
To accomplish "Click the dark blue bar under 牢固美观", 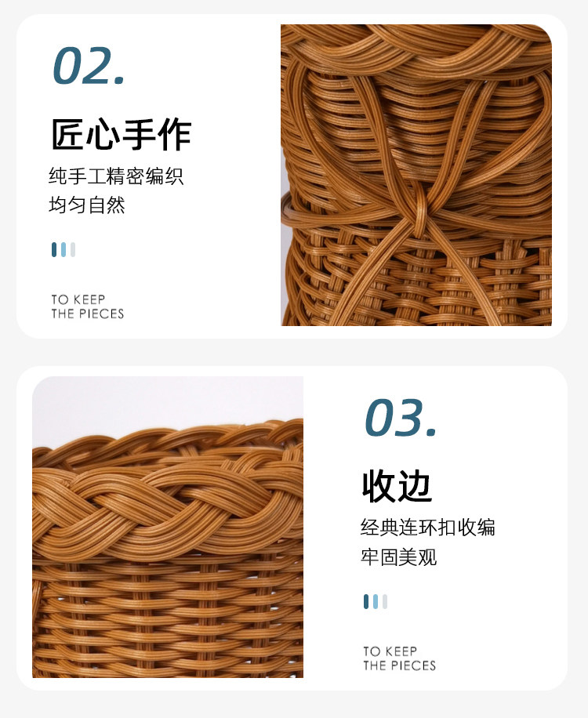I will (366, 601).
